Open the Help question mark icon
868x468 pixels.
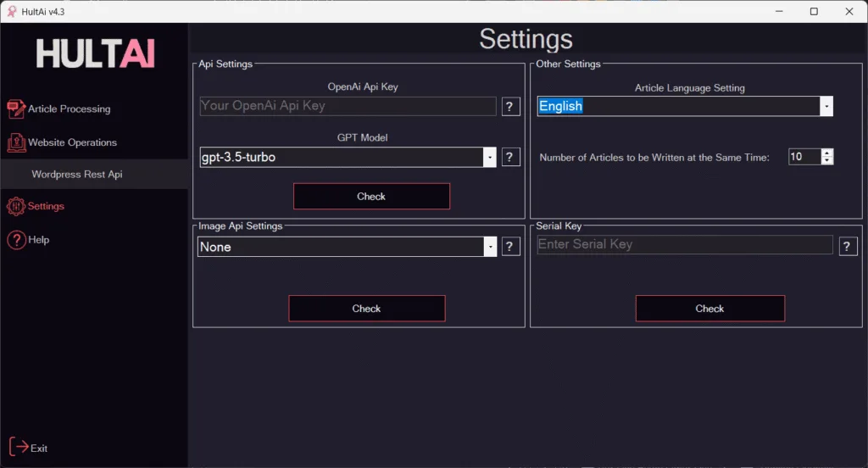[x=16, y=240]
